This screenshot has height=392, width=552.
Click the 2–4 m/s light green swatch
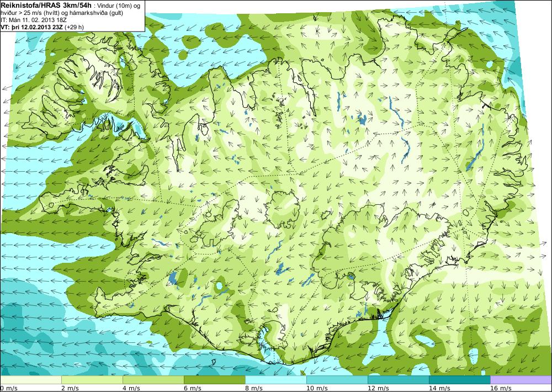(92, 380)
